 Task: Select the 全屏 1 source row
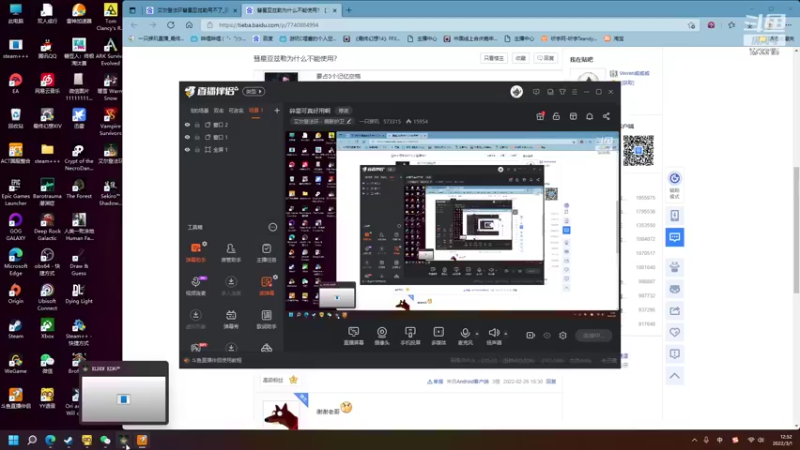click(232, 149)
